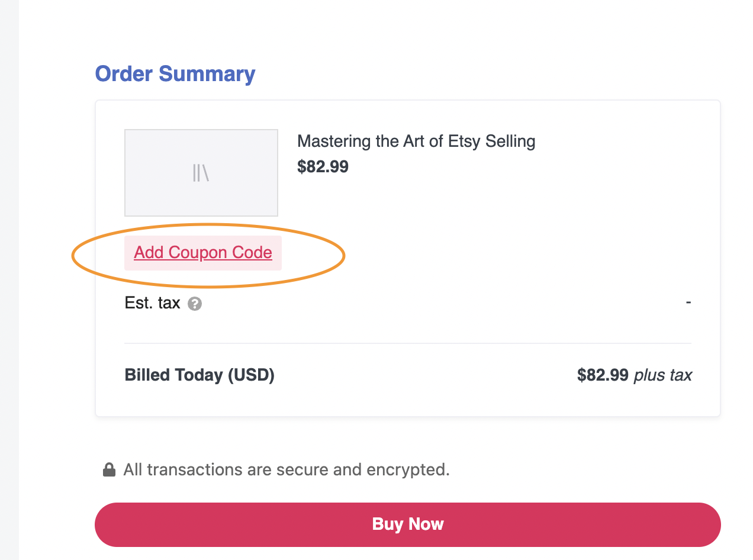Click the divider line above Billed Today
Image resolution: width=753 pixels, height=560 pixels.
[x=408, y=343]
